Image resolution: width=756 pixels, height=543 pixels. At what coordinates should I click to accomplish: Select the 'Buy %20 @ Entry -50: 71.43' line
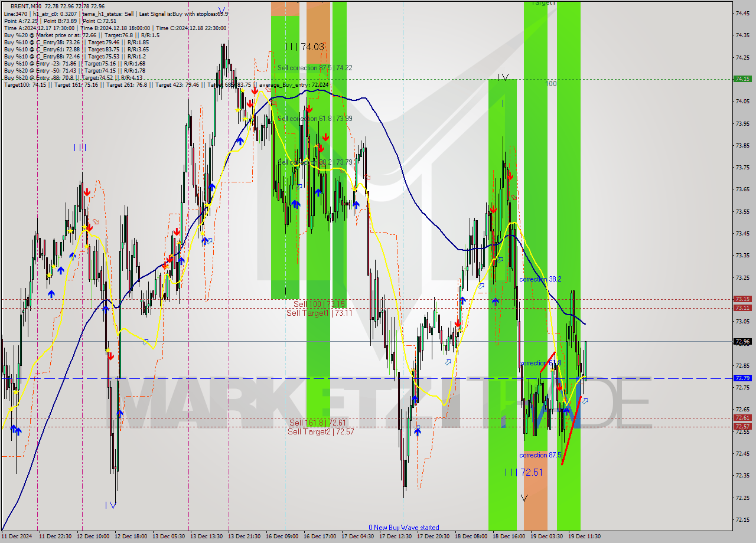[74, 70]
